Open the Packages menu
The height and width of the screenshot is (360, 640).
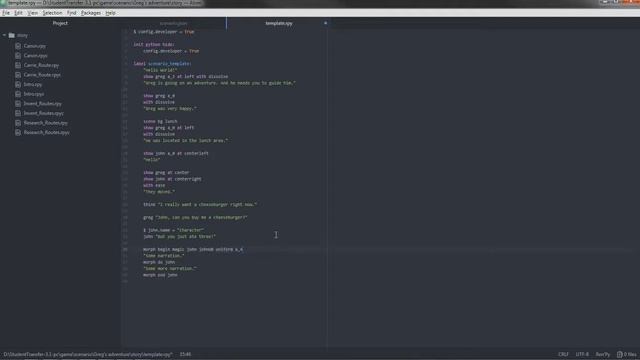tap(91, 13)
